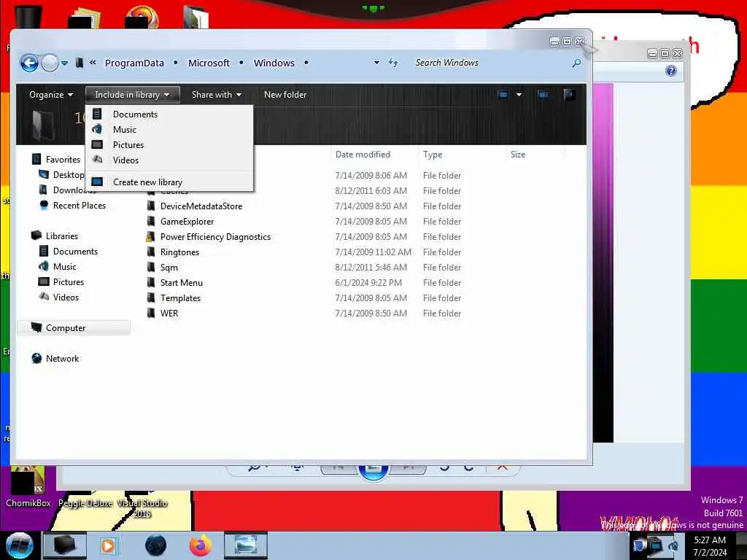The width and height of the screenshot is (747, 560).
Task: Choose Pictures from the library menu
Action: pos(169,145)
